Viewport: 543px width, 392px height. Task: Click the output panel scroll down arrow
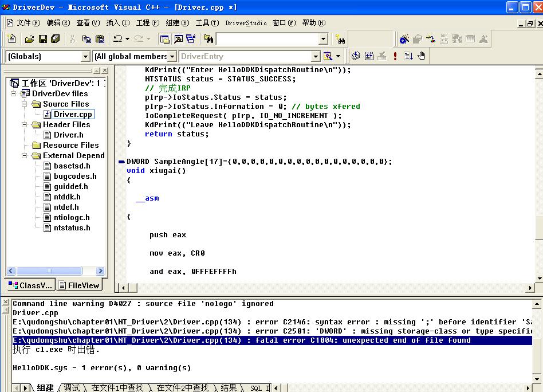pyautogui.click(x=537, y=379)
